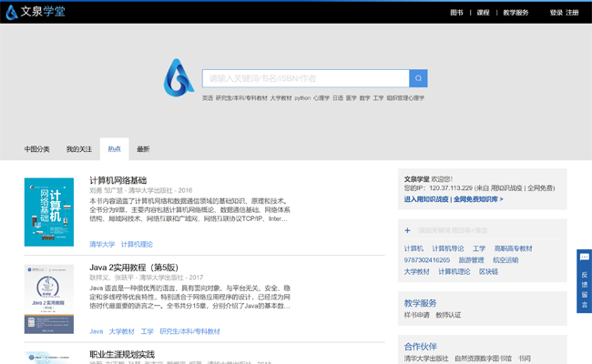Select the 最新 tab
This screenshot has width=592, height=364.
[143, 149]
